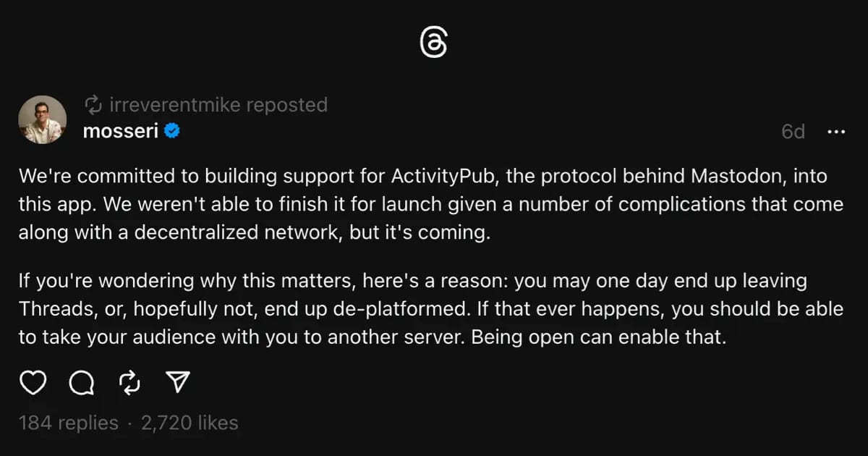Screen dimensions: 868x456
Task: Repost using the arrows icon below post
Action: 129,383
